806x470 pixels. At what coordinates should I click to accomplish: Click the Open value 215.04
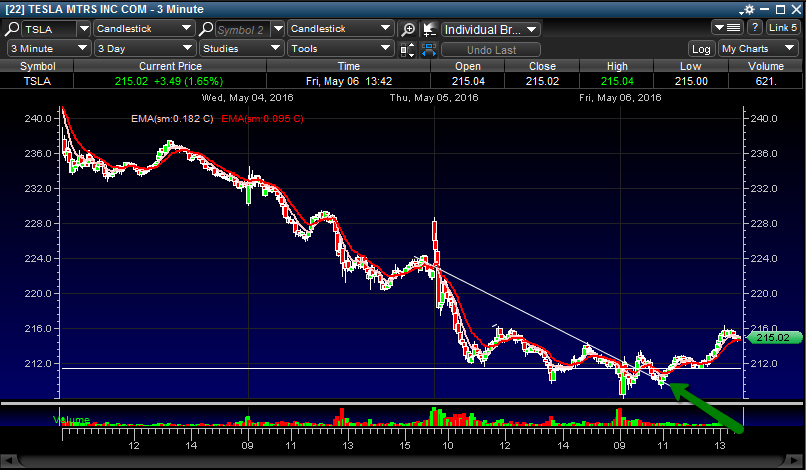pyautogui.click(x=468, y=81)
